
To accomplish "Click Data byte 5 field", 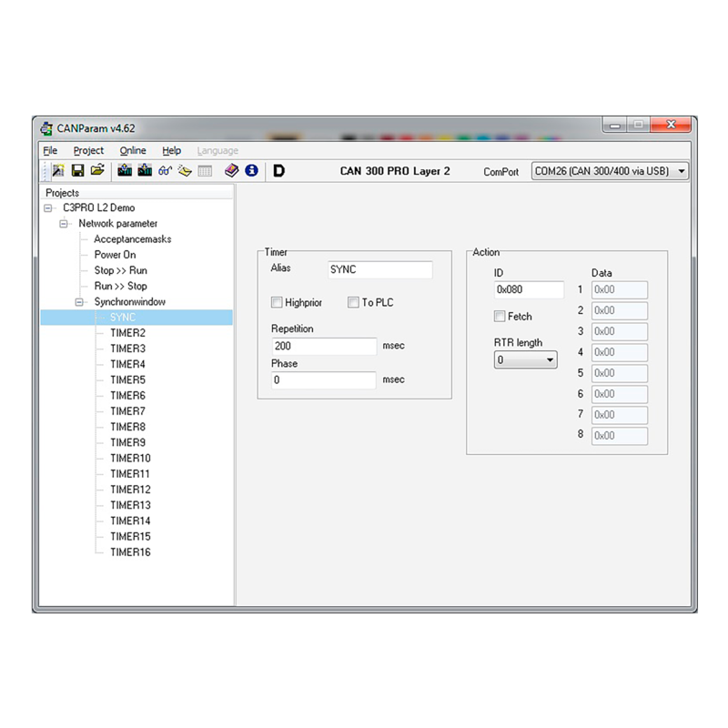I will pyautogui.click(x=620, y=373).
